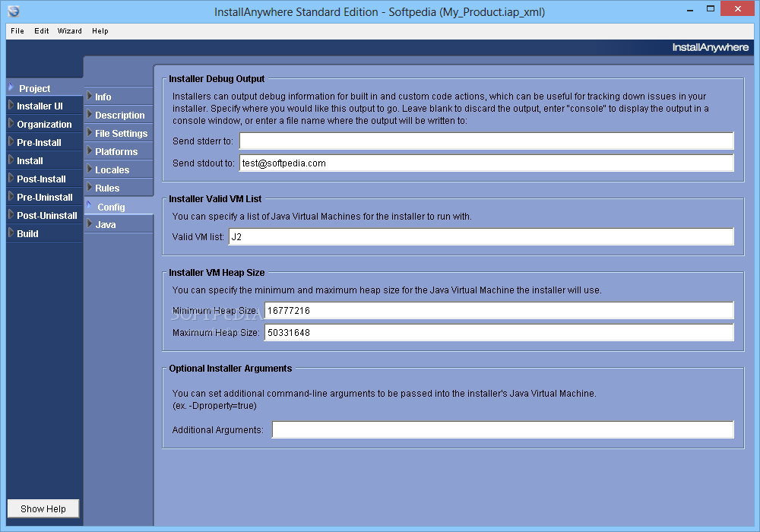
Task: Click the arrow icon beside Installer UI
Action: pos(11,105)
